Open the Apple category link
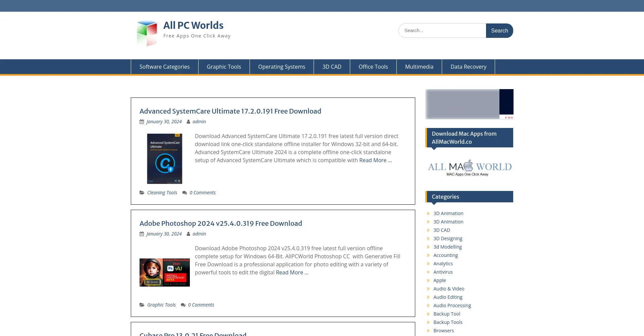 point(440,280)
